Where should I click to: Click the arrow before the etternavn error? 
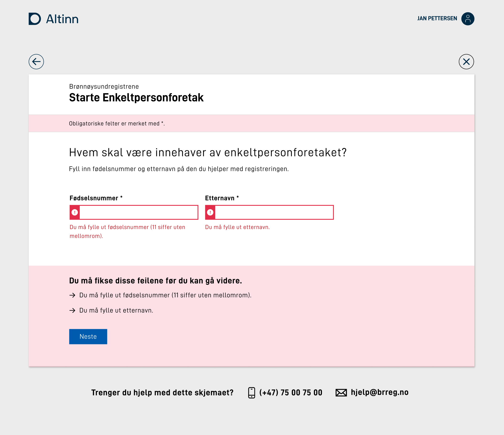click(72, 310)
